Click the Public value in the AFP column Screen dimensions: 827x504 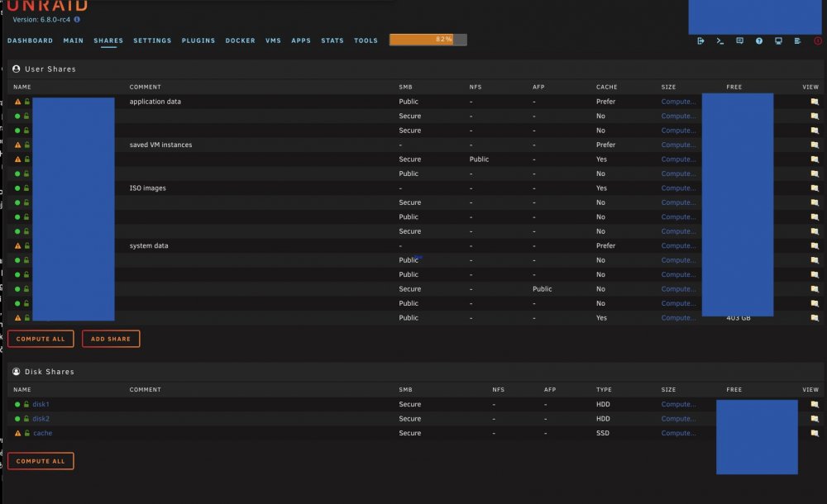[543, 289]
